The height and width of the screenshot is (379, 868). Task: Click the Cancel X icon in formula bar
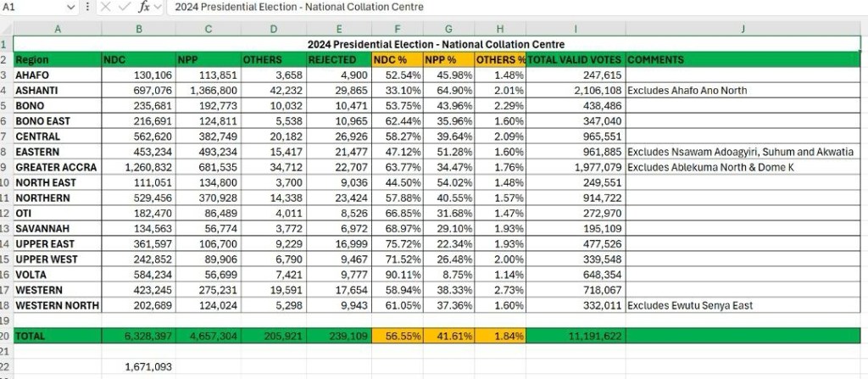click(105, 7)
